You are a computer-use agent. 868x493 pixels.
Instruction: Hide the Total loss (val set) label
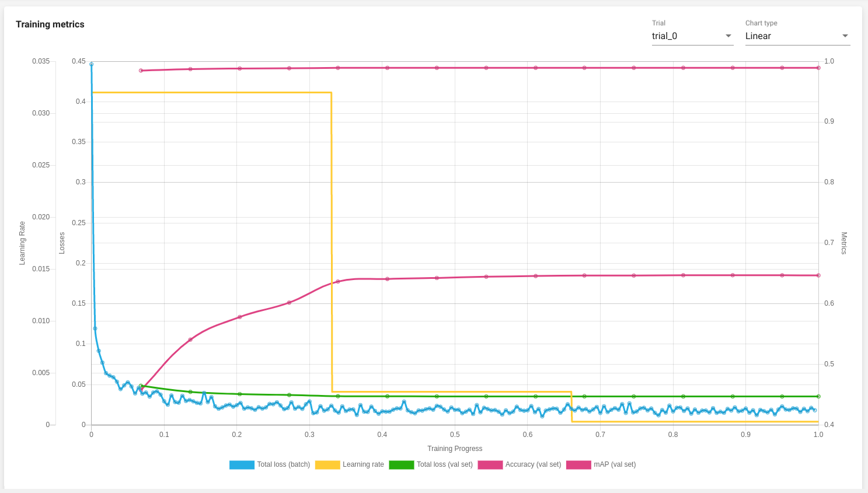pyautogui.click(x=445, y=464)
